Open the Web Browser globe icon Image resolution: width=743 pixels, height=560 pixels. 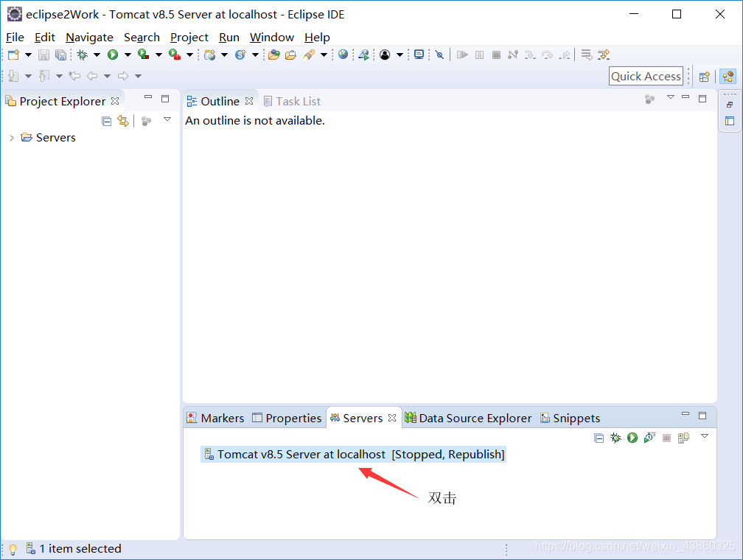pos(343,55)
